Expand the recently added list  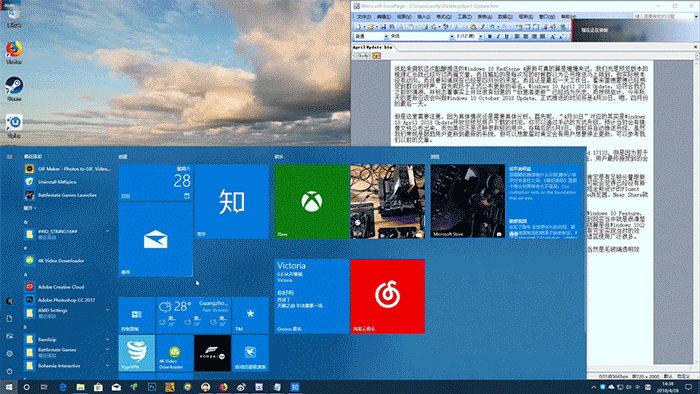(x=30, y=208)
